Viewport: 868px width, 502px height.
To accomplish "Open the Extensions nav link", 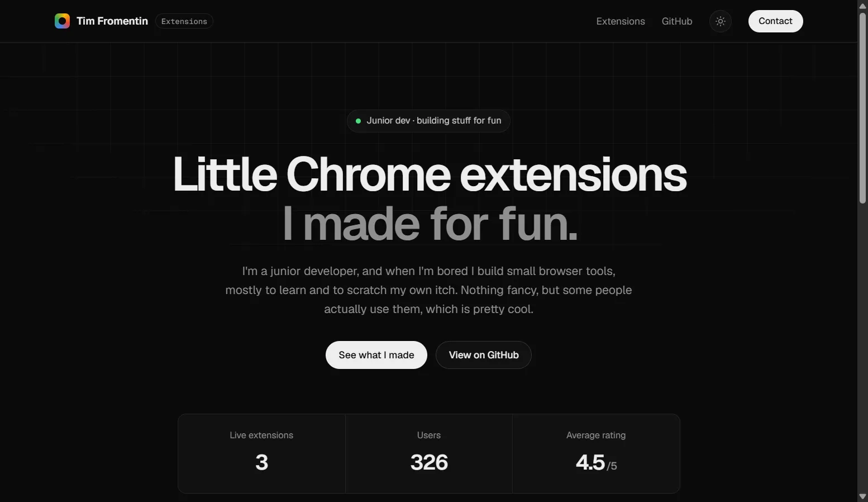I will [621, 21].
